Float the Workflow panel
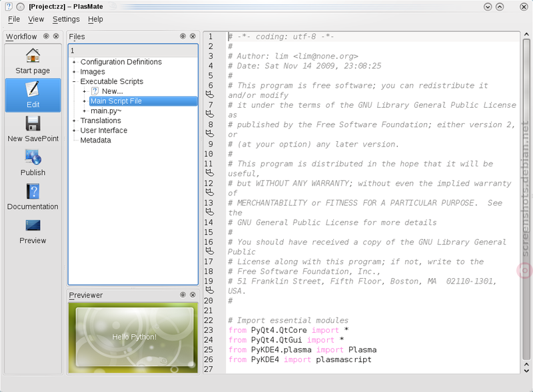 [x=46, y=36]
